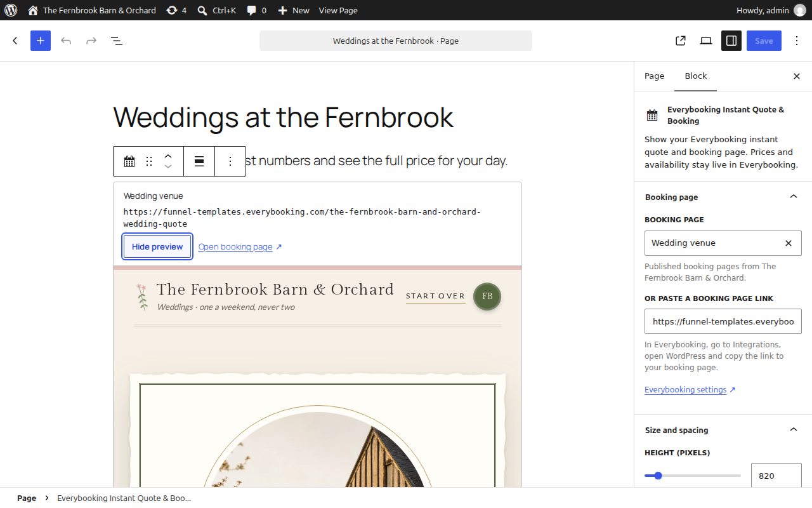812x508 pixels.
Task: Open Ctrl+K command search
Action: pos(216,10)
